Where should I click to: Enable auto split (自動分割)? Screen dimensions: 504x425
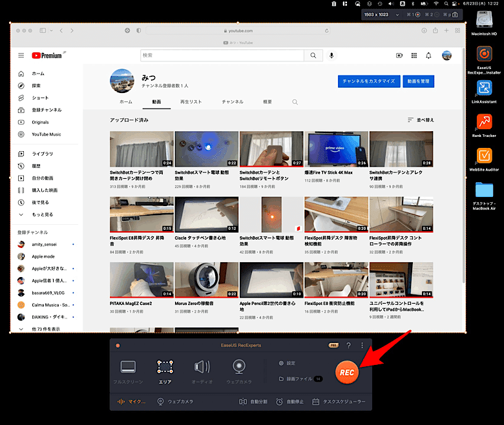pos(253,402)
